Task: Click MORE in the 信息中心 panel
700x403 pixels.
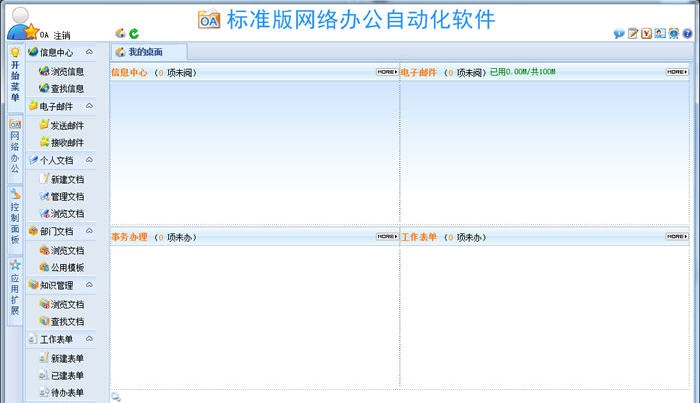Action: pyautogui.click(x=387, y=72)
